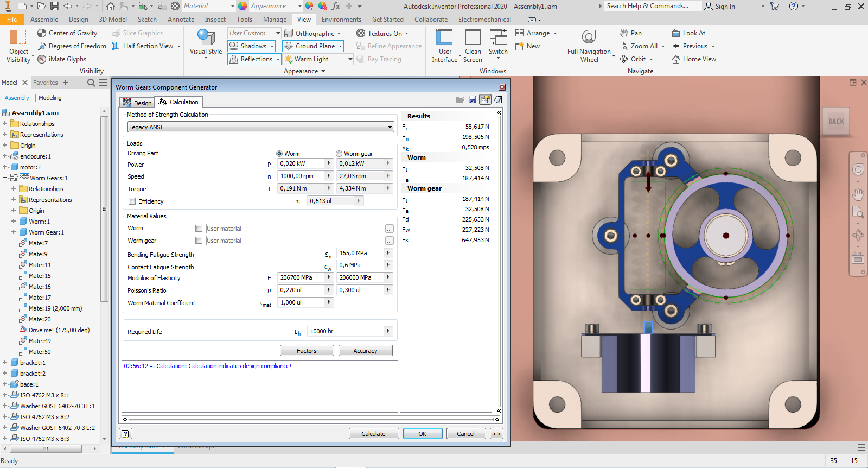Click the Calculate button
The width and height of the screenshot is (868, 468).
[x=374, y=434]
